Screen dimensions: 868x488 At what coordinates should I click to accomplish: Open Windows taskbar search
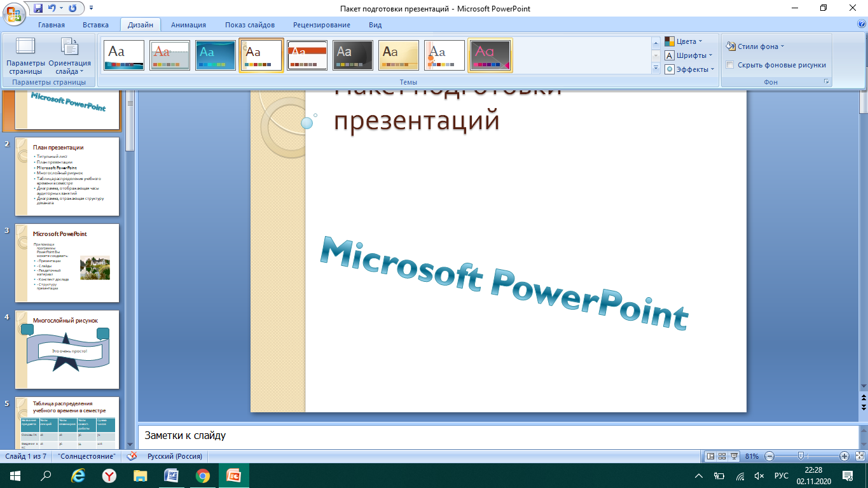46,475
